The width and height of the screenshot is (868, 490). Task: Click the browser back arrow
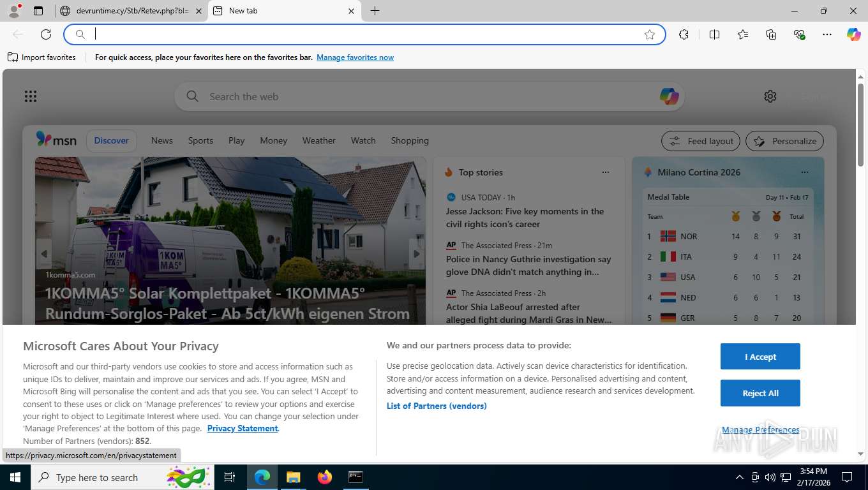[18, 34]
